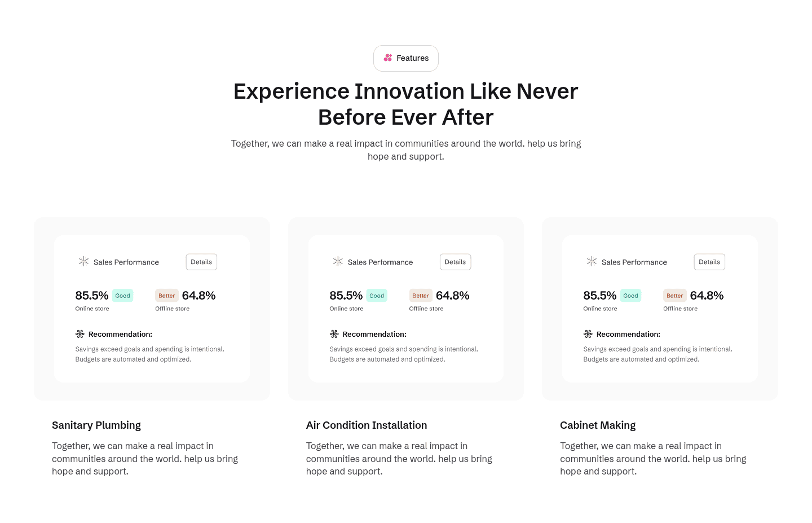Click the 85.5% Online store value in third card

pyautogui.click(x=599, y=296)
